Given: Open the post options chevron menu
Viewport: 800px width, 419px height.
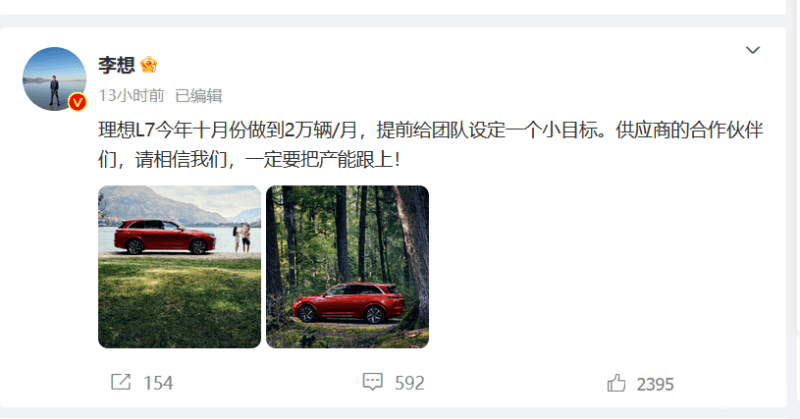Looking at the screenshot, I should [753, 50].
